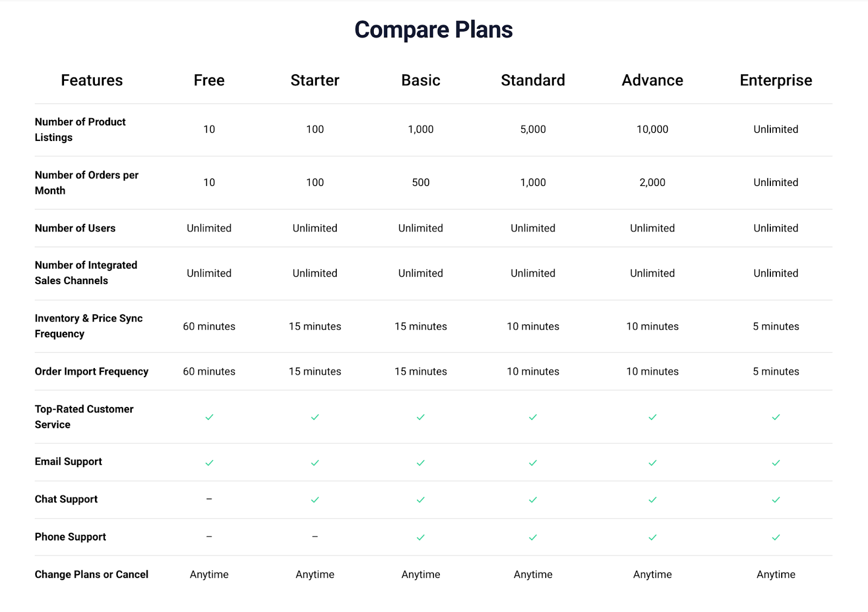The width and height of the screenshot is (868, 612).
Task: Select the Starter plan column header
Action: pyautogui.click(x=315, y=80)
